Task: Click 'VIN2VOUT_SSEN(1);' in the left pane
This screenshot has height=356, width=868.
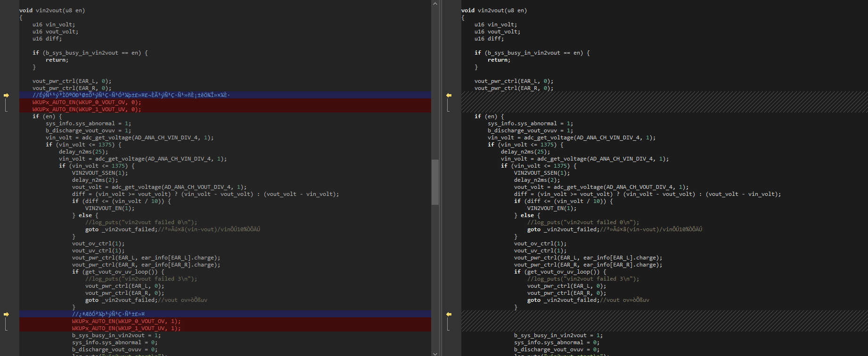Action: 100,173
